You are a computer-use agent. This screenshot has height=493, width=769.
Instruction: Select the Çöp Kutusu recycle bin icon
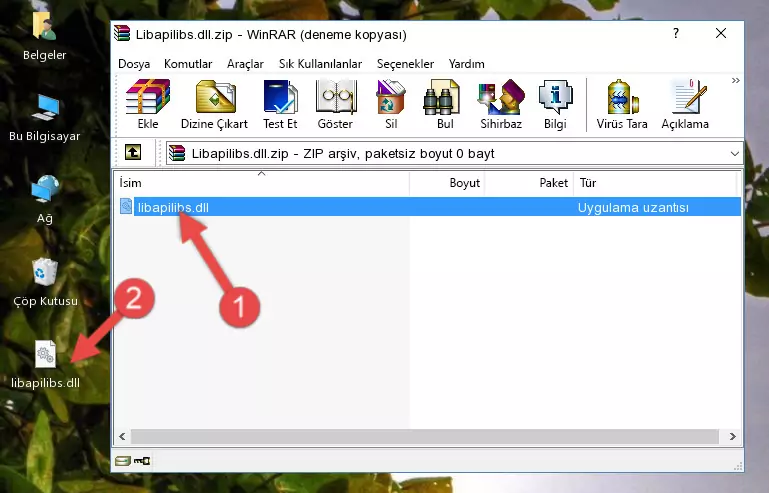45,283
